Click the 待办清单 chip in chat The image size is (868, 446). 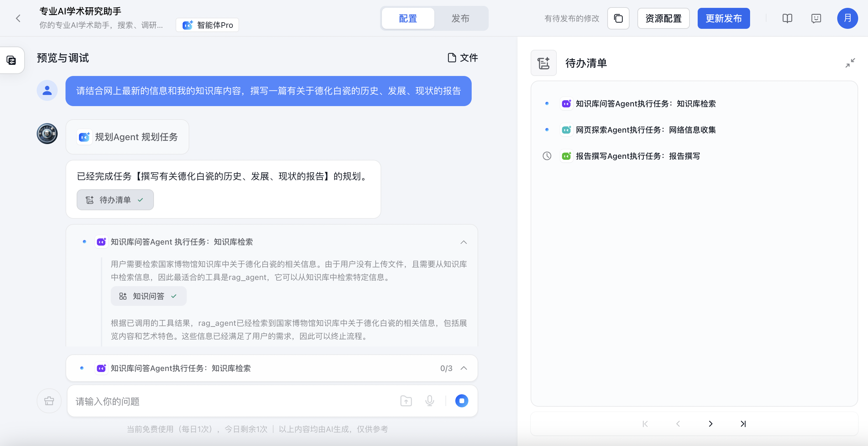point(115,200)
